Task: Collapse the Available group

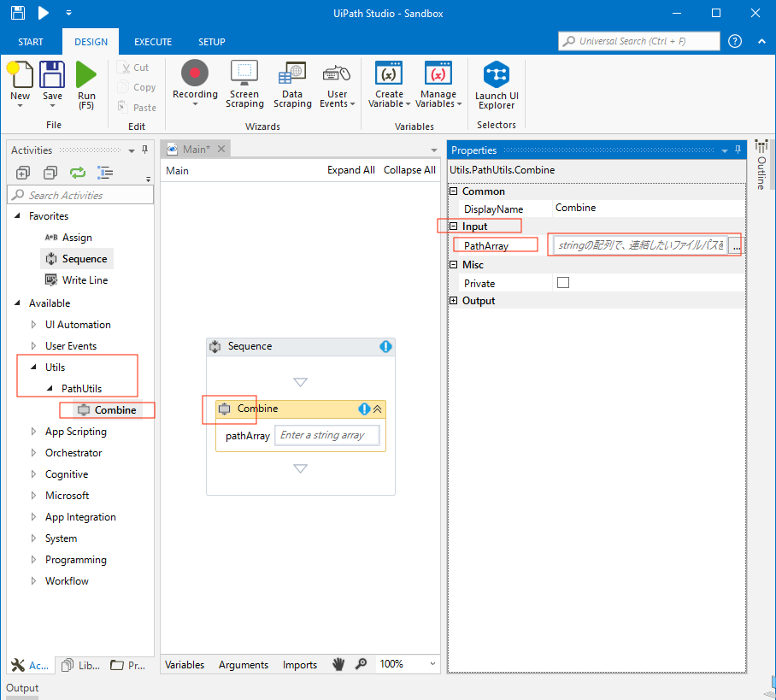Action: [17, 303]
